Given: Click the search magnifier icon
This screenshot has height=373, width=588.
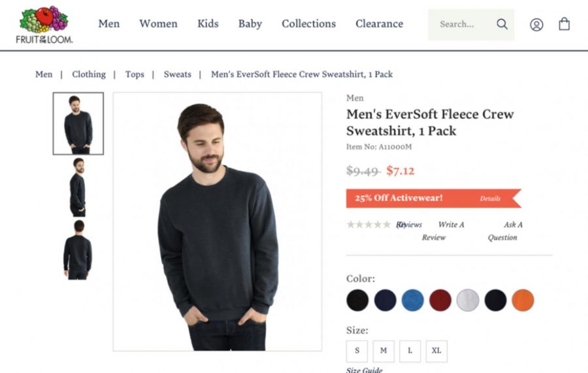Looking at the screenshot, I should [x=502, y=24].
